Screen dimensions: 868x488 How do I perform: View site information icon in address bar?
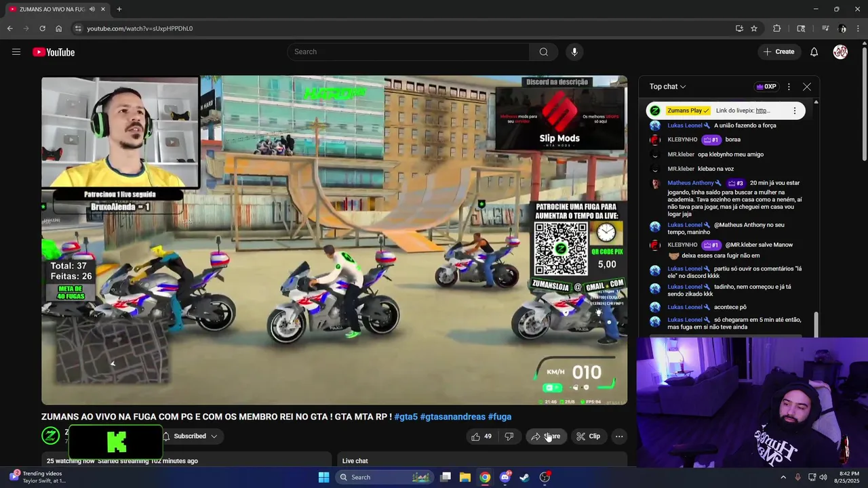(78, 28)
